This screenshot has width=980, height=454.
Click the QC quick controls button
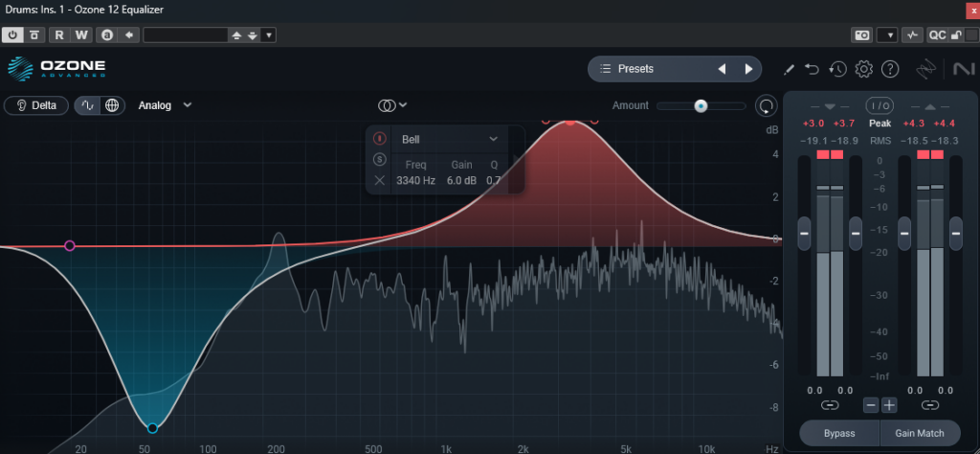[937, 35]
